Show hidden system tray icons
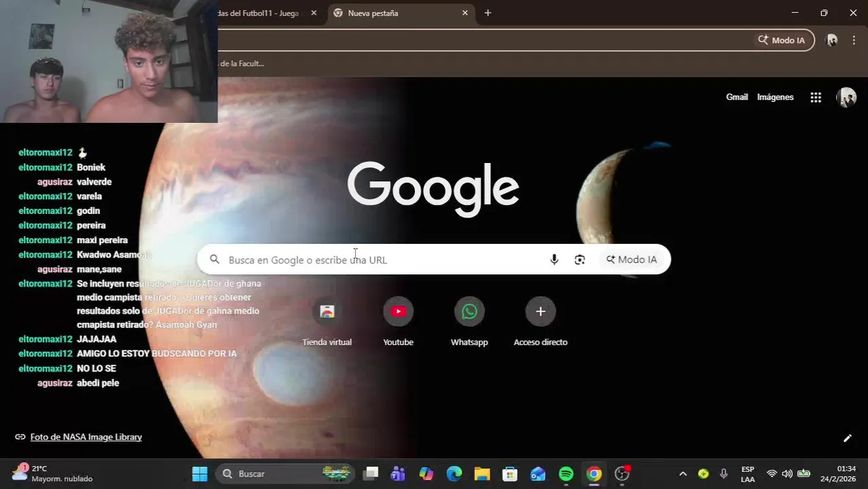Screen dimensions: 868x489 click(683, 473)
